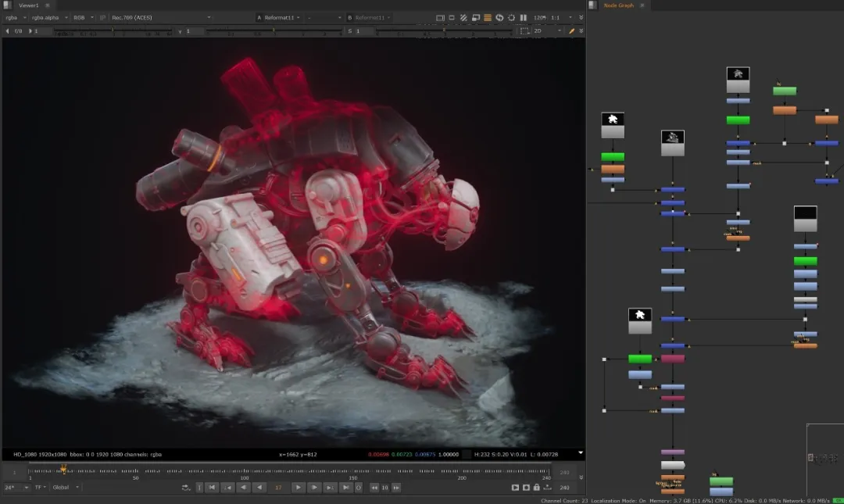Screen dimensions: 844x504
Task: Toggle the viewer lock icon near timeline
Action: [x=537, y=488]
